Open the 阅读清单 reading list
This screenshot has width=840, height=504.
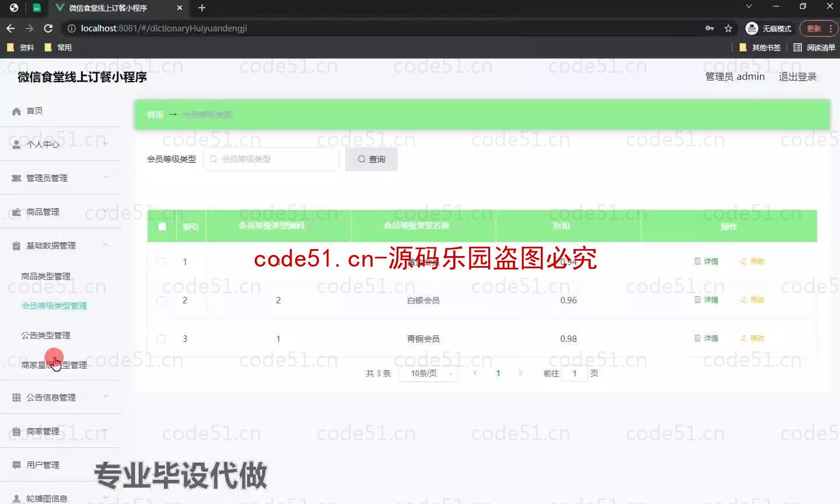[x=814, y=47]
